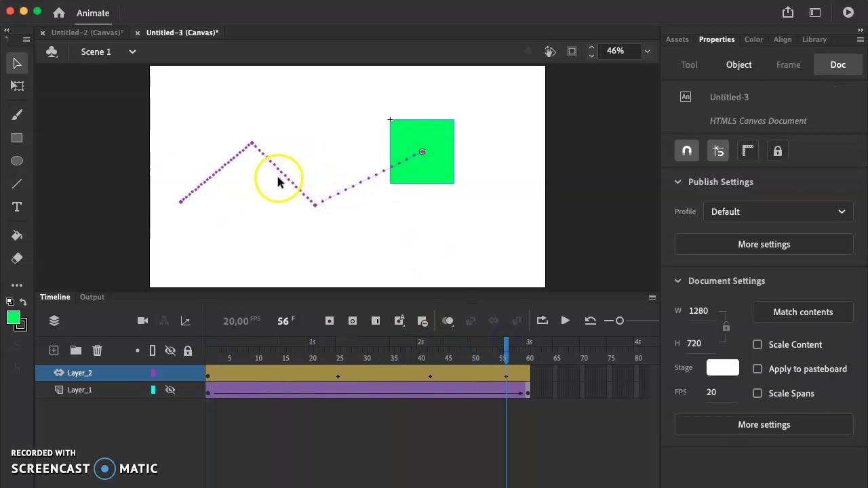868x488 pixels.
Task: Toggle visibility of Layer_1
Action: [x=170, y=390]
